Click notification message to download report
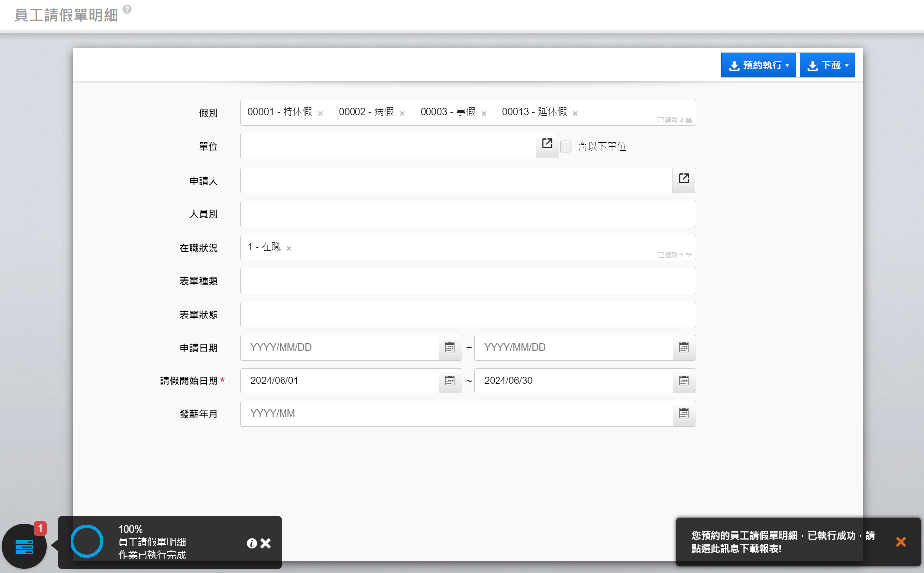924x573 pixels. [782, 542]
